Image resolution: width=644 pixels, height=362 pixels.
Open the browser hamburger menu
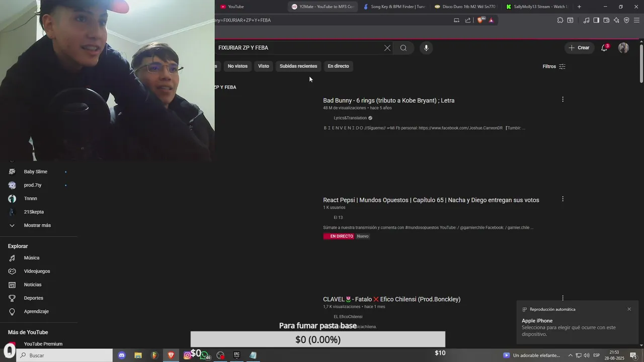tap(637, 20)
